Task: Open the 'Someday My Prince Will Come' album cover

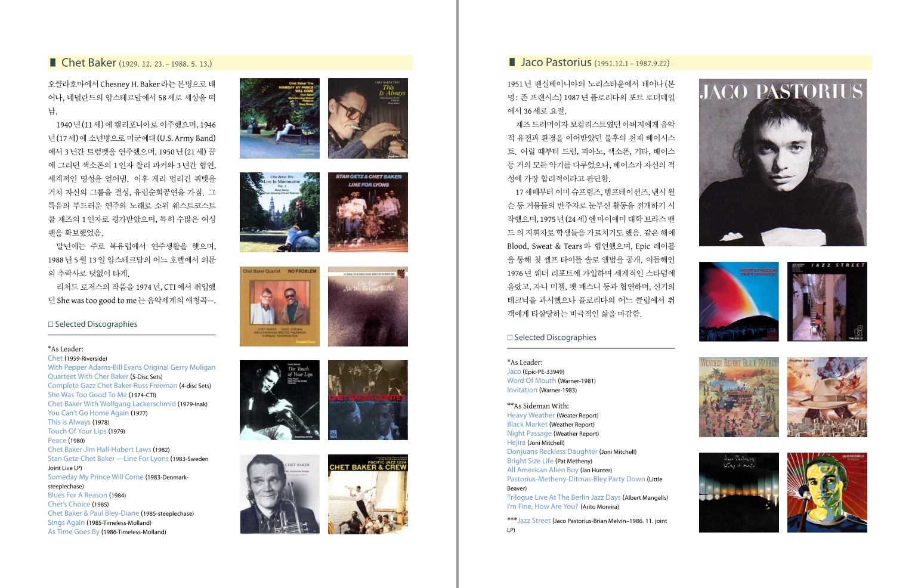Action: point(280,118)
